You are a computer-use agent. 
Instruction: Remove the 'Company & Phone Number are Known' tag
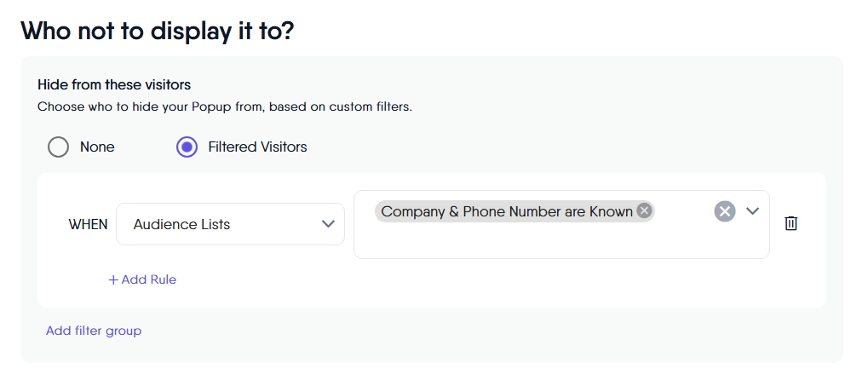point(644,211)
